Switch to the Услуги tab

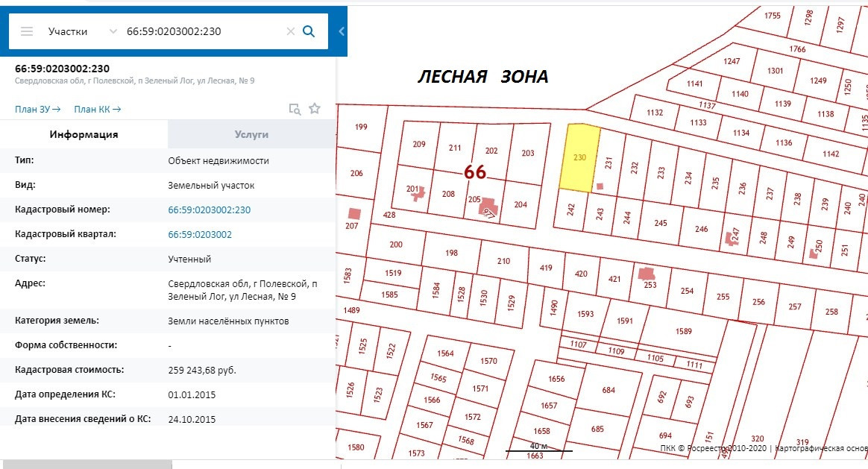coord(251,134)
